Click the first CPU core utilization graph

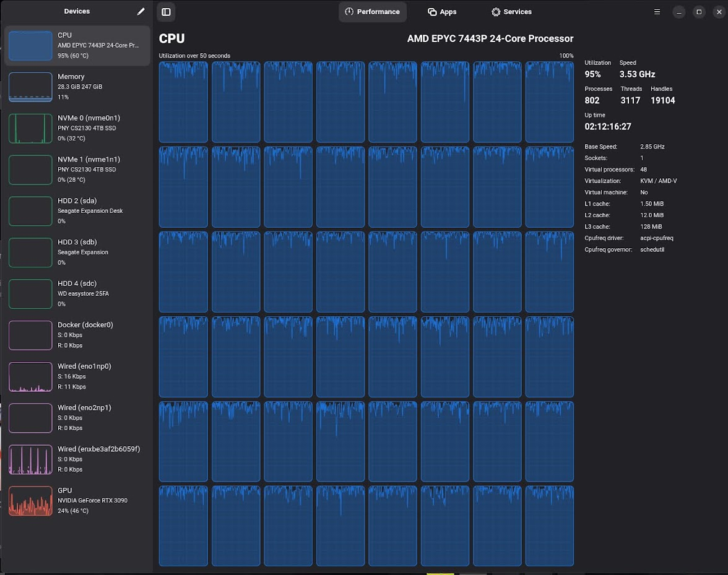183,102
